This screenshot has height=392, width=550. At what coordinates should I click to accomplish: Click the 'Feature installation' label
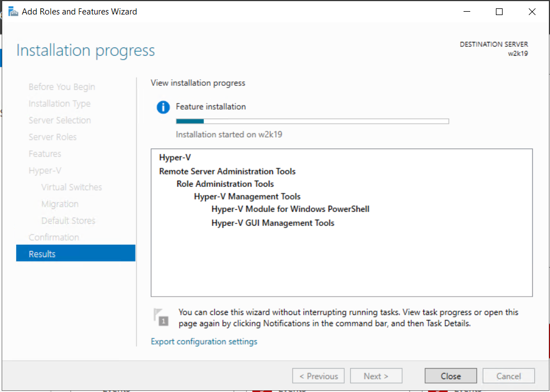(211, 107)
